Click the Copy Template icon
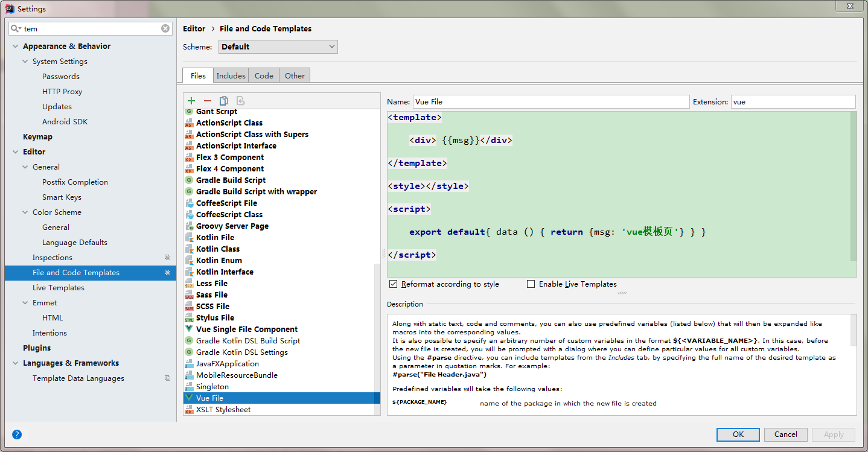 click(x=224, y=101)
